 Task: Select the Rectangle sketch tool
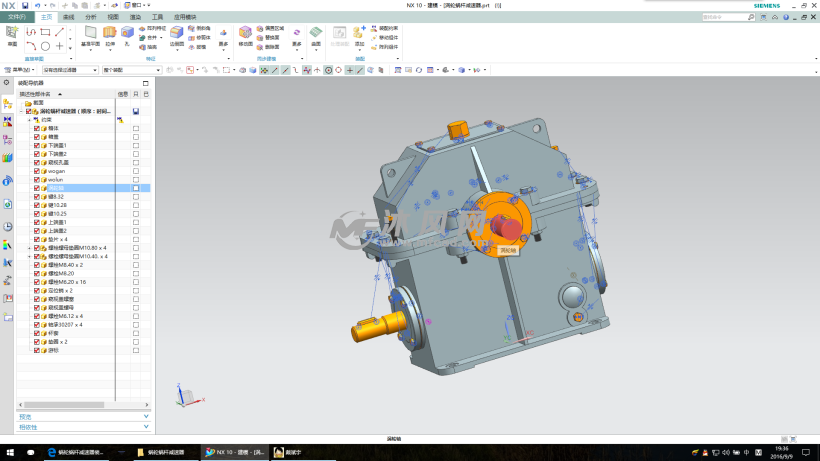(45, 32)
